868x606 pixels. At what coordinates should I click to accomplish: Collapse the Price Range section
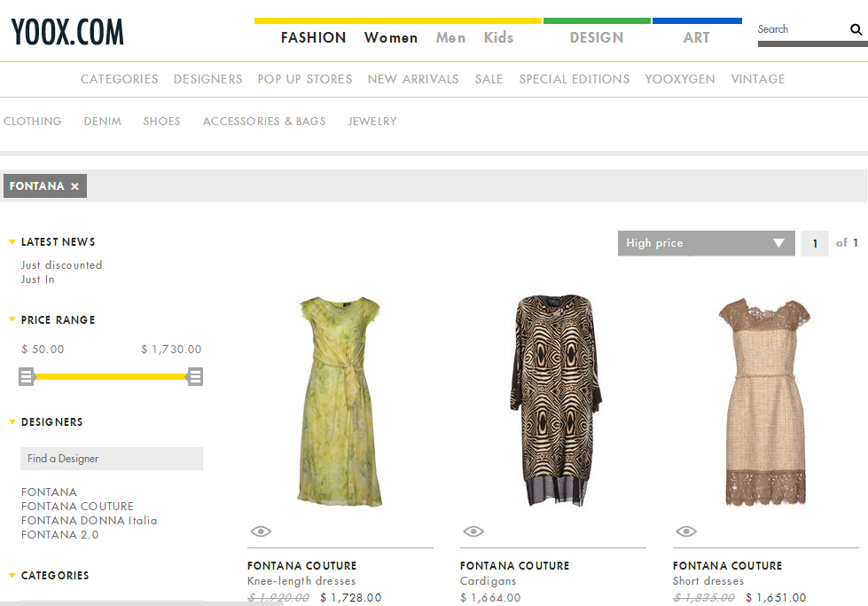pos(12,319)
